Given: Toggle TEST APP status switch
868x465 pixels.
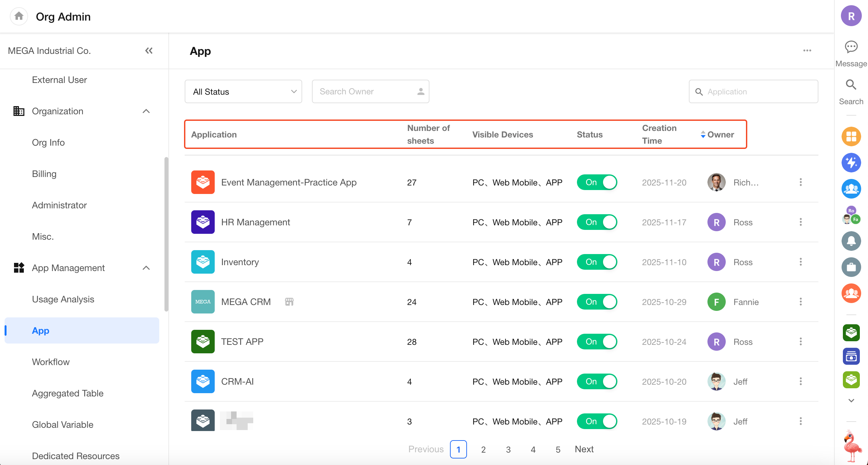Looking at the screenshot, I should click(x=597, y=342).
